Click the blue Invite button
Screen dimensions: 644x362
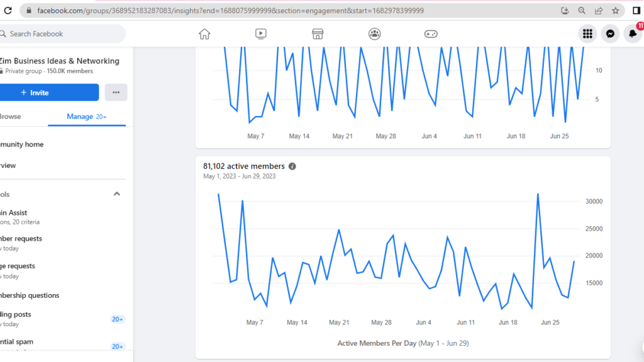point(49,92)
